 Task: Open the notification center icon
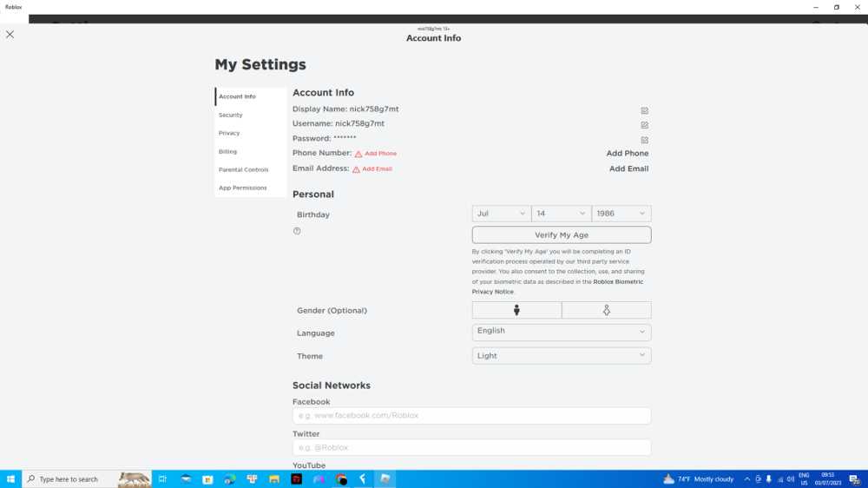click(855, 479)
